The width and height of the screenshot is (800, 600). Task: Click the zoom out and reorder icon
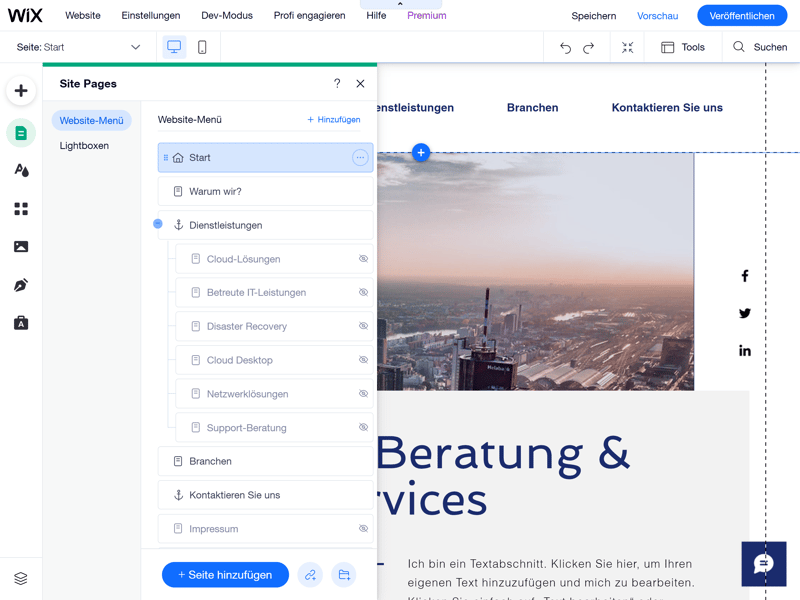(628, 47)
